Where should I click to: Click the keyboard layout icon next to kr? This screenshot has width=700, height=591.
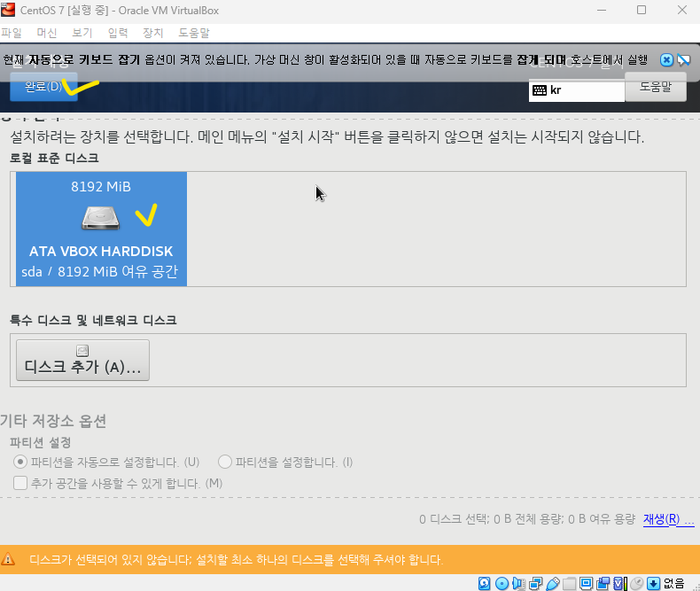(540, 90)
